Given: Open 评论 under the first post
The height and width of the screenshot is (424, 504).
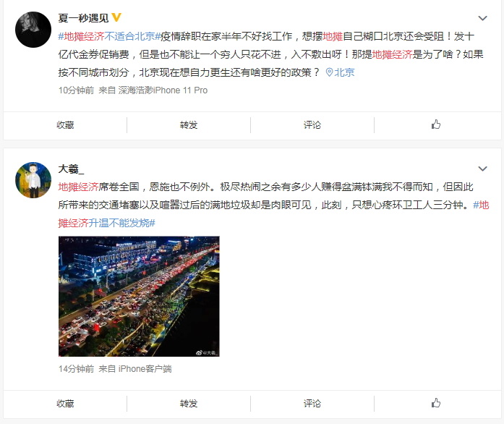Looking at the screenshot, I should [x=312, y=125].
